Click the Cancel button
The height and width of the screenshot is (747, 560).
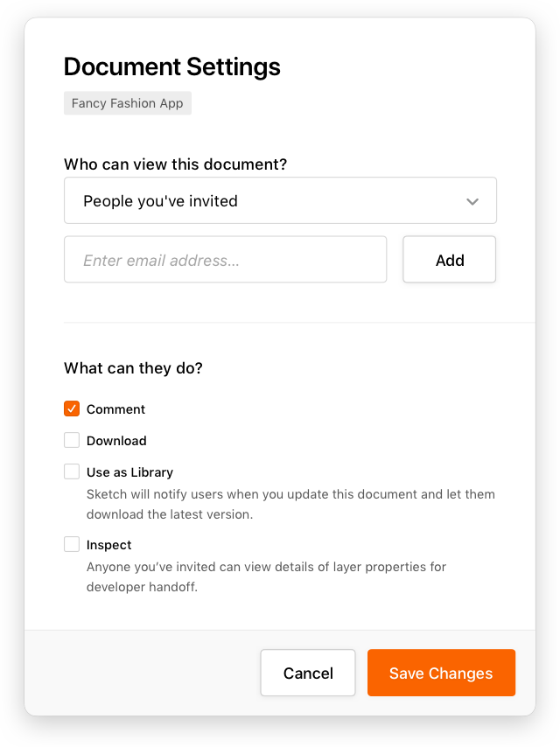(x=308, y=673)
